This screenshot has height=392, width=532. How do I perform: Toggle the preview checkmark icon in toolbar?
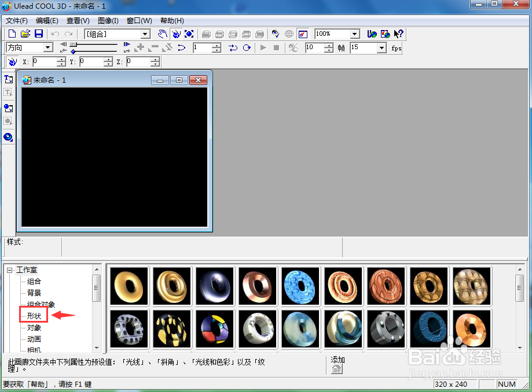[303, 34]
